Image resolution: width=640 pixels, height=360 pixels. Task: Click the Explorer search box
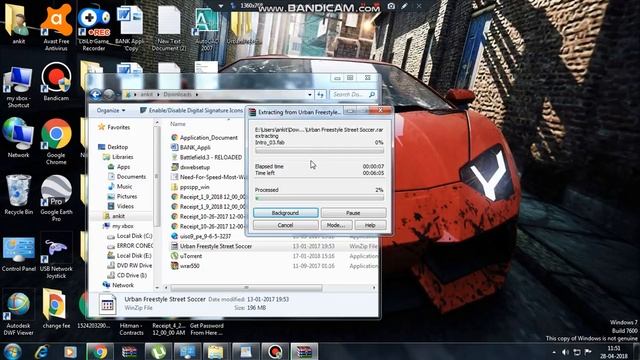pos(353,94)
